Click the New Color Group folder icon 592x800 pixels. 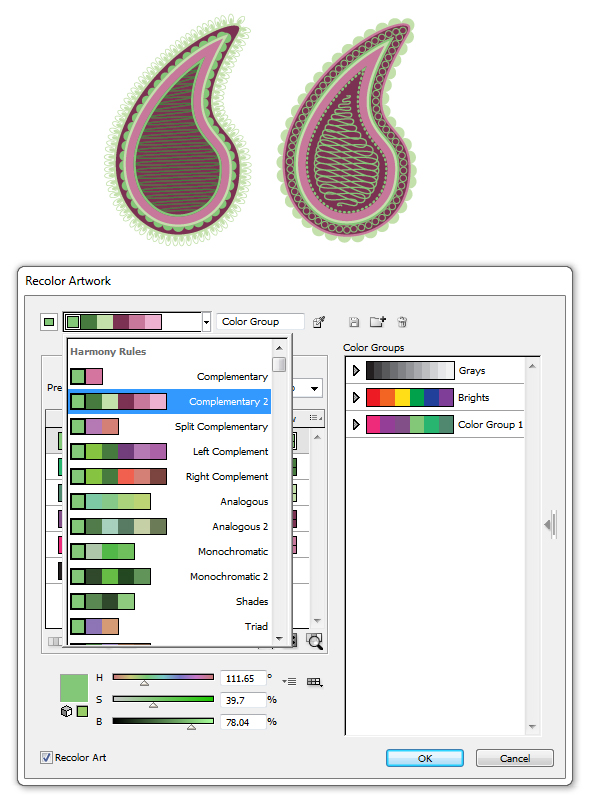click(x=378, y=321)
